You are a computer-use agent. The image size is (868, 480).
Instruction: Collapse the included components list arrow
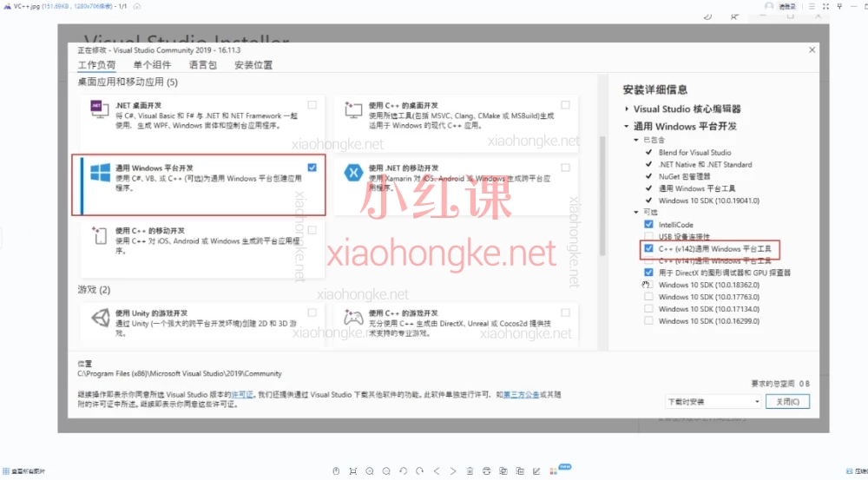[x=636, y=140]
